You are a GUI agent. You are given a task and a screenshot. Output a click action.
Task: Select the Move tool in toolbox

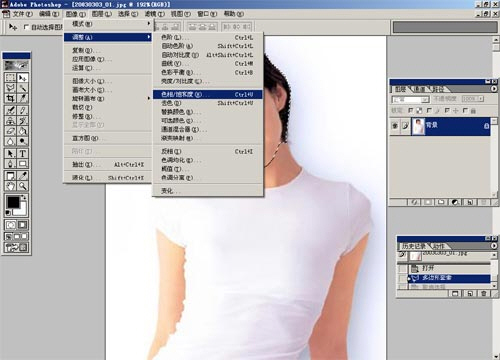[x=23, y=78]
